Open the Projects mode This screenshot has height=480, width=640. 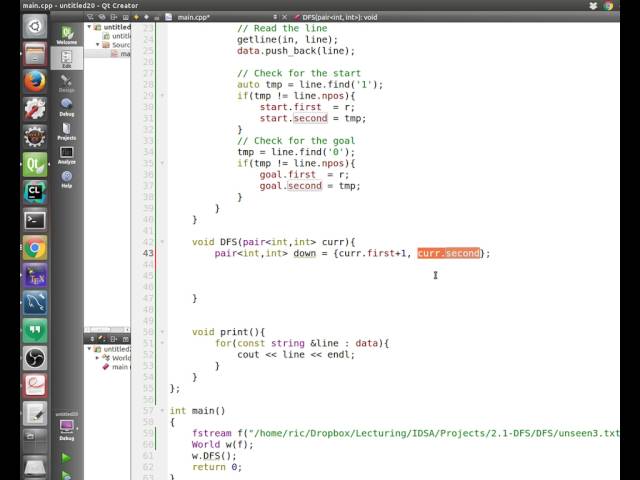click(x=67, y=130)
